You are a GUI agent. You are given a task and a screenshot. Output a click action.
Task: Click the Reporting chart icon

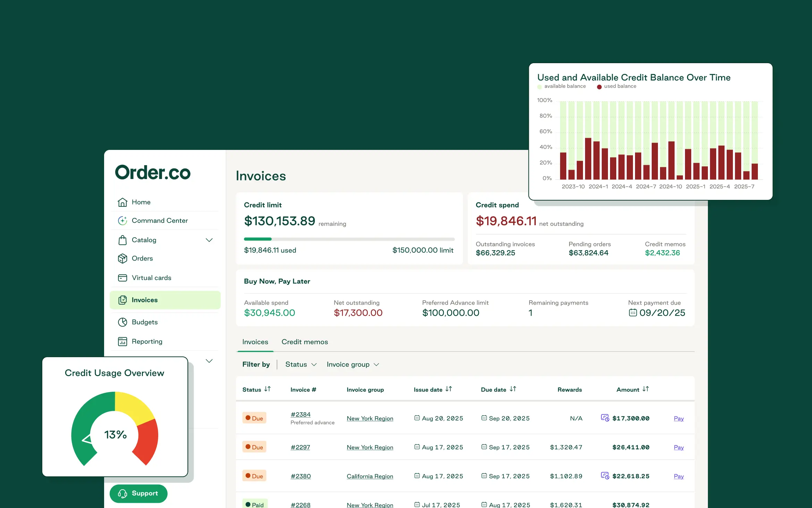[x=122, y=342]
